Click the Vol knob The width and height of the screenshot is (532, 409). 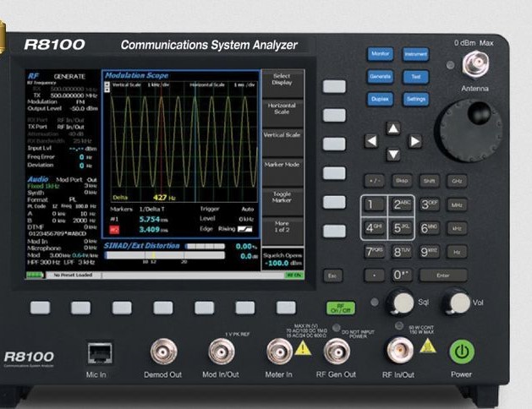click(459, 301)
